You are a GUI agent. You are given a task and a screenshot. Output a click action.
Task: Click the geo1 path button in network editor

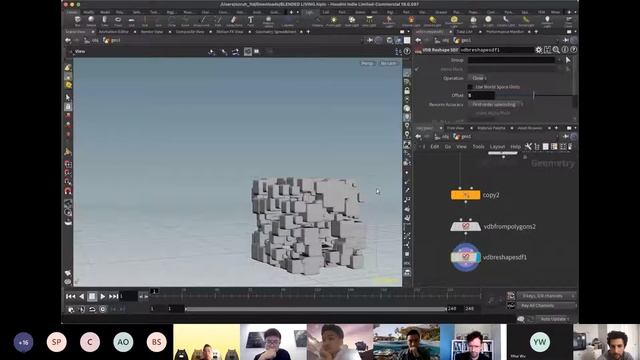point(462,137)
